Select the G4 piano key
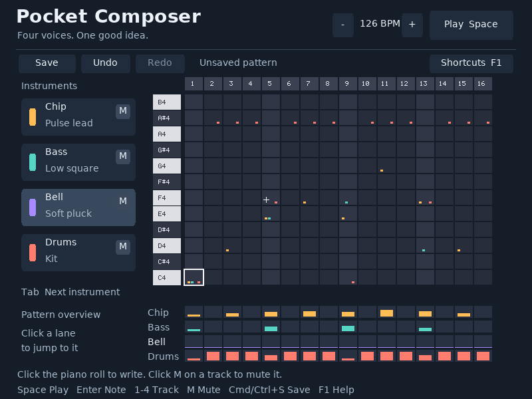Viewport: 532px width, 399px height. tap(167, 166)
